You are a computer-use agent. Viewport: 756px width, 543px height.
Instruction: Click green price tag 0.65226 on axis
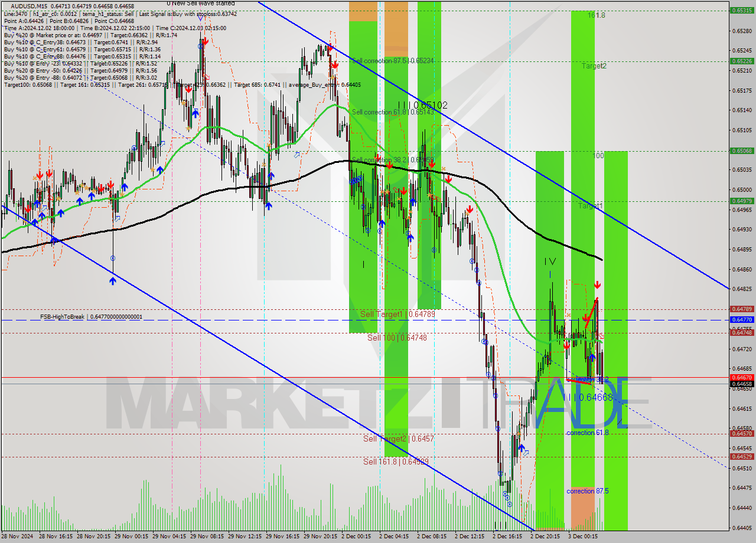point(742,61)
